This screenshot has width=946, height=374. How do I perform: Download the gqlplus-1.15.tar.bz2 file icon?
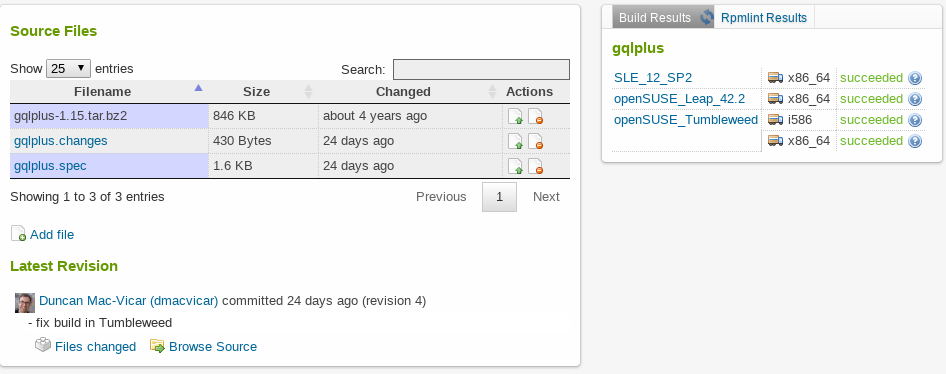point(515,116)
